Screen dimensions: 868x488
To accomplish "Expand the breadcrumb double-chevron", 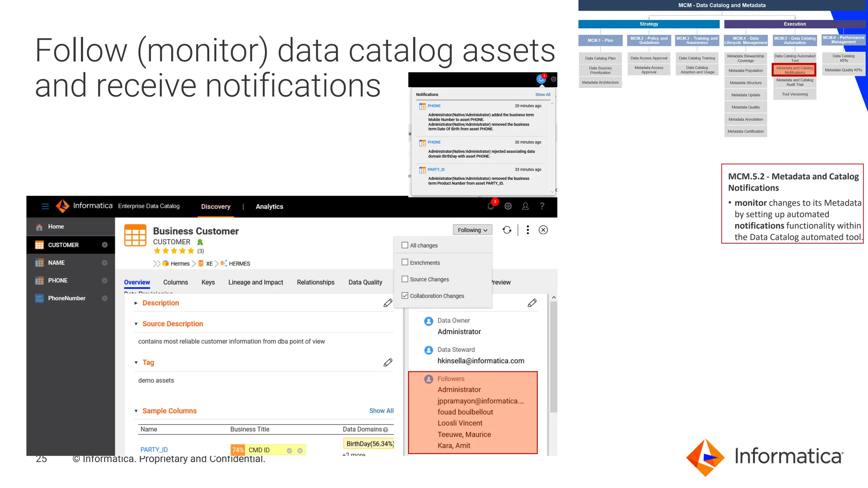I will [x=157, y=264].
